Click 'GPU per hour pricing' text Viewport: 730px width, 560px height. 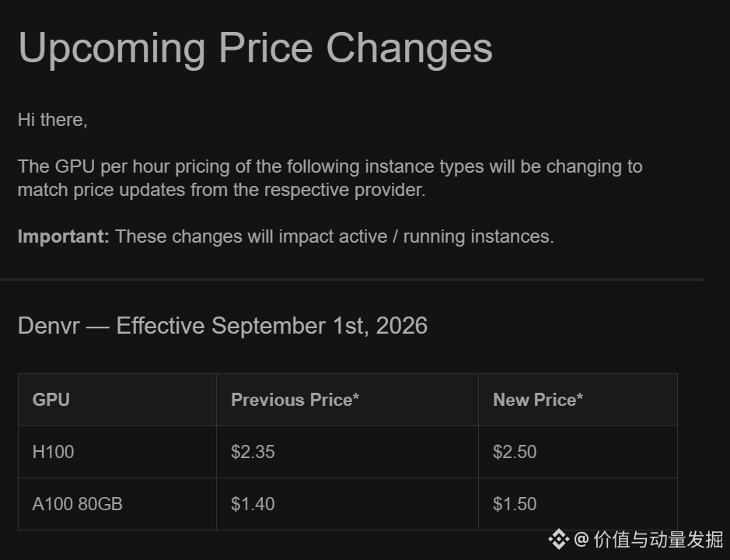tap(142, 166)
